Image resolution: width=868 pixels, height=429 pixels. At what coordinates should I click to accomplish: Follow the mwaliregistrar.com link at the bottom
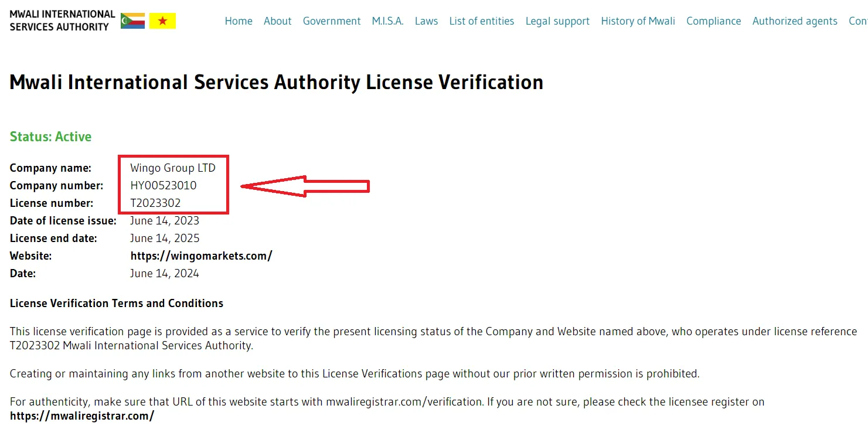[x=82, y=416]
